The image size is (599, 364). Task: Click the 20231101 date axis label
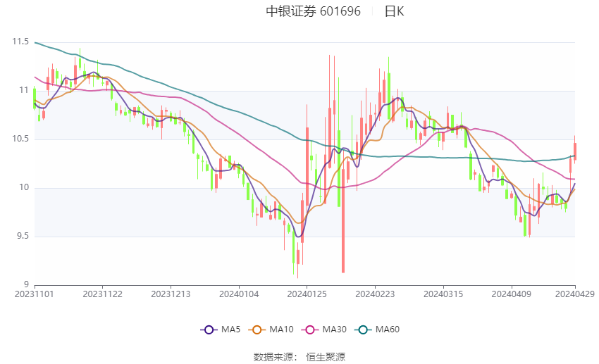click(35, 294)
